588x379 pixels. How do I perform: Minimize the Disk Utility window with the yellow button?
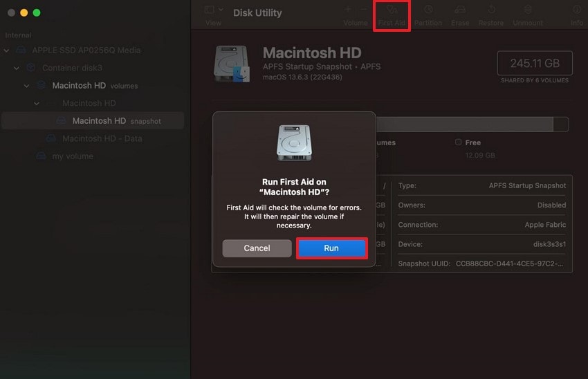click(24, 12)
